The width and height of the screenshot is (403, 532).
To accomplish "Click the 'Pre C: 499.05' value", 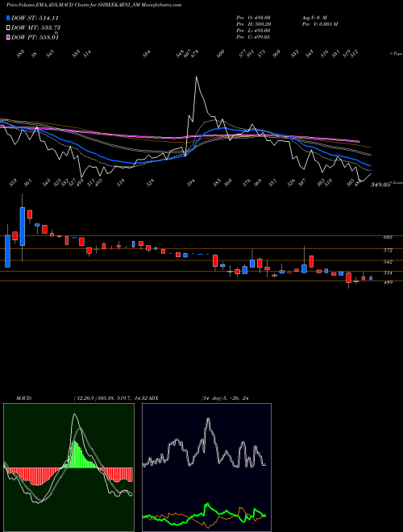I will [x=253, y=37].
